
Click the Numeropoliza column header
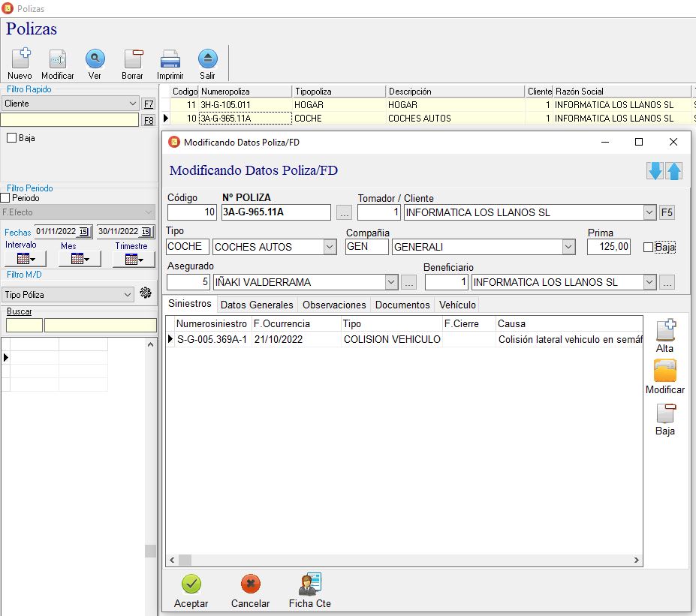tap(246, 92)
